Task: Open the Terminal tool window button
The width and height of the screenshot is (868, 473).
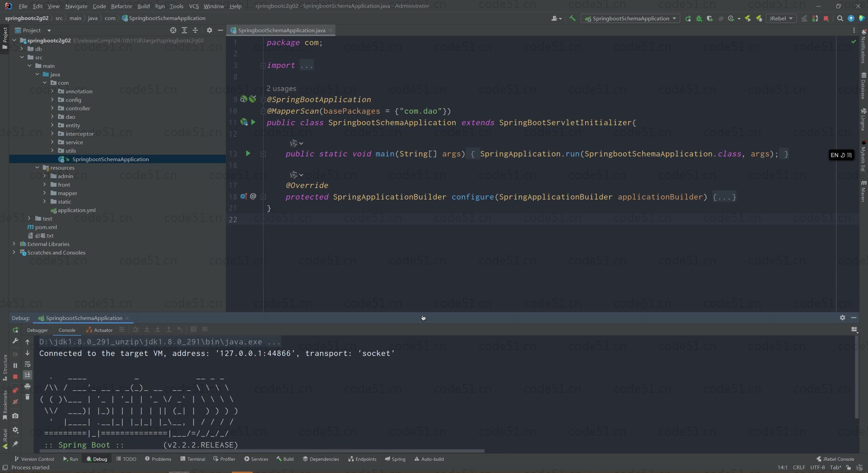Action: (193, 459)
